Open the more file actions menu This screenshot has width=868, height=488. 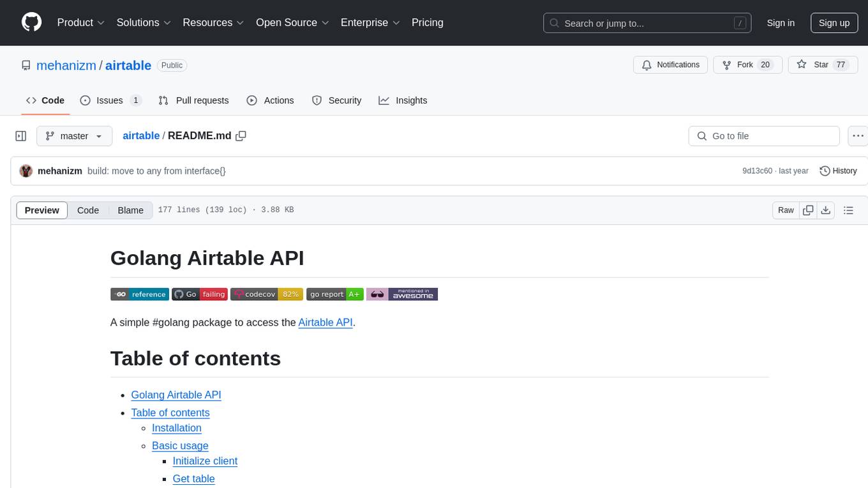[858, 136]
